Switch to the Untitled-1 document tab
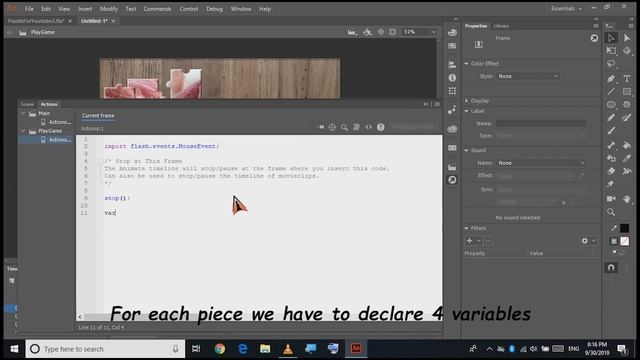Viewport: 640px width, 360px height. [94, 21]
